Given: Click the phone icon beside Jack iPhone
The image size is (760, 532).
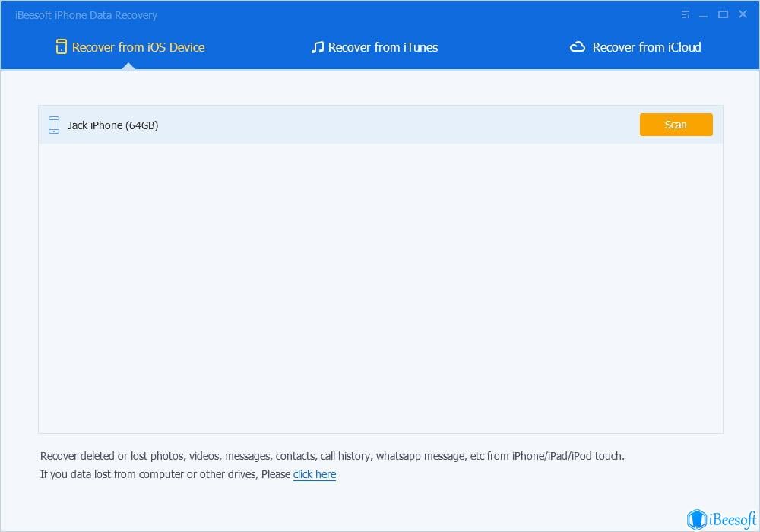Looking at the screenshot, I should [x=54, y=125].
